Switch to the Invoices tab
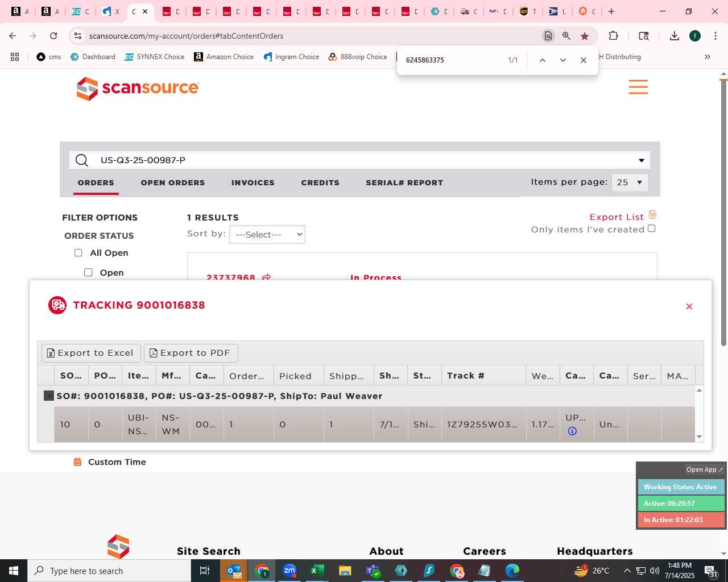The image size is (728, 582). (253, 182)
